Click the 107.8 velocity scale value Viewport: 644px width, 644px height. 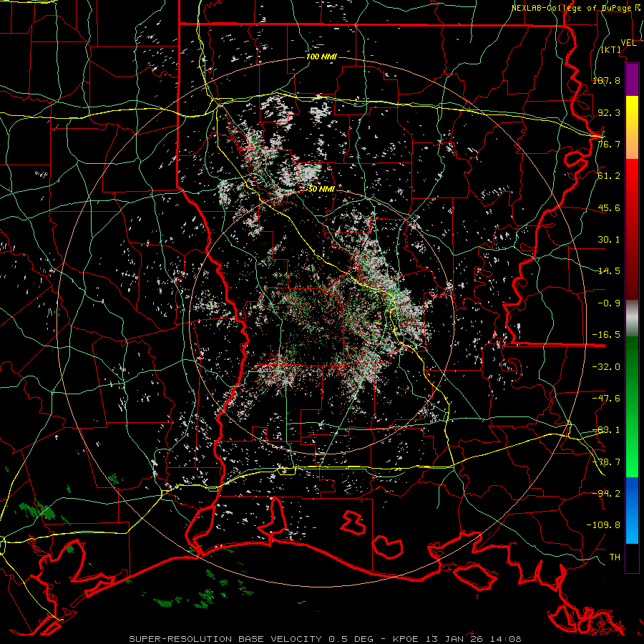pyautogui.click(x=606, y=80)
